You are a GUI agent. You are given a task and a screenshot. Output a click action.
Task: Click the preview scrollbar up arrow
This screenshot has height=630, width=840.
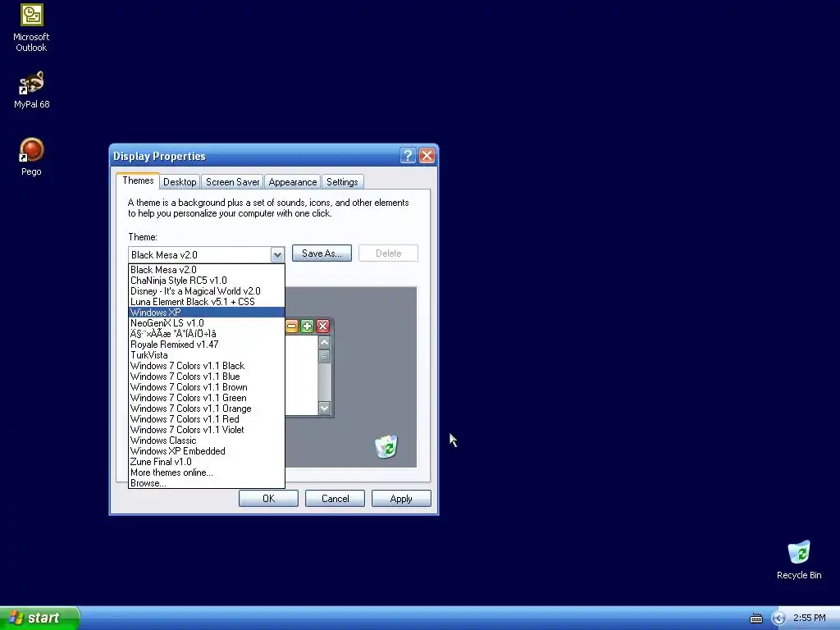[x=324, y=342]
